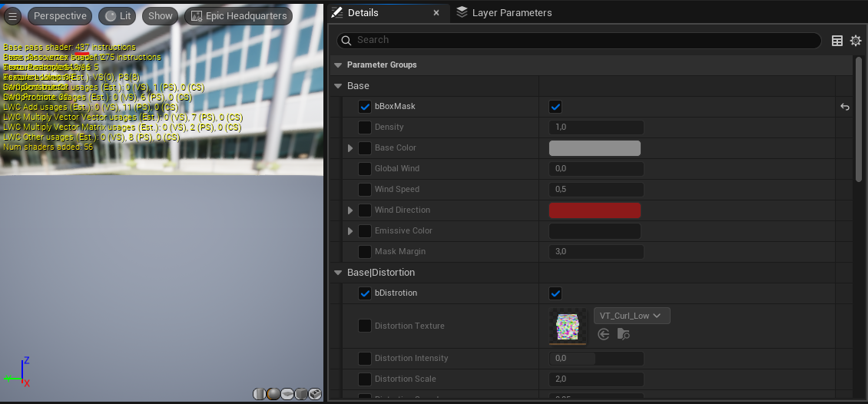Collapse the Parameter Groups section
The width and height of the screenshot is (868, 404).
point(338,65)
